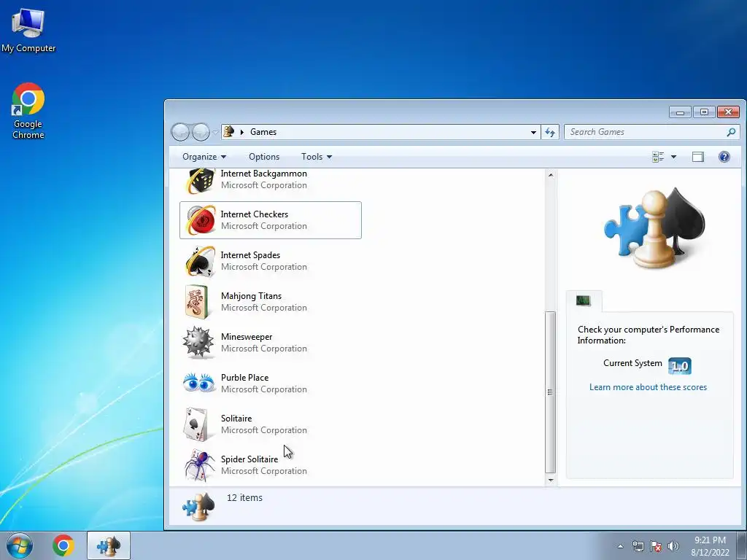
Task: Select the Spider Solitaire title text
Action: pos(249,459)
